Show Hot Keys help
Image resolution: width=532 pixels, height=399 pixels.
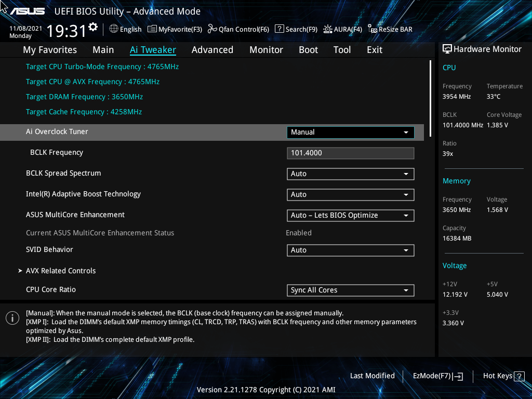click(503, 376)
